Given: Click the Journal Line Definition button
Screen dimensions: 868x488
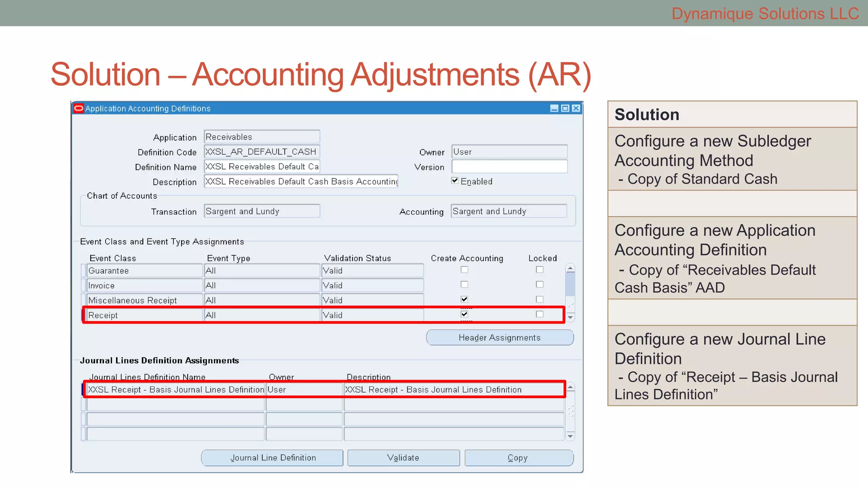Looking at the screenshot, I should click(x=273, y=458).
